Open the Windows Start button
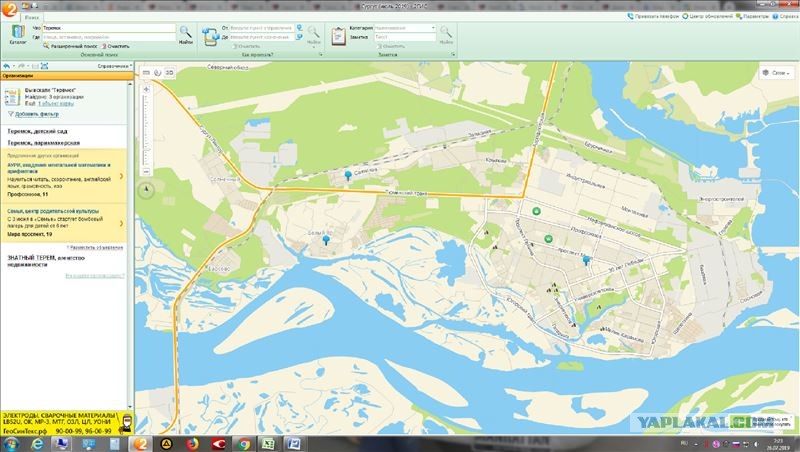 (x=10, y=444)
